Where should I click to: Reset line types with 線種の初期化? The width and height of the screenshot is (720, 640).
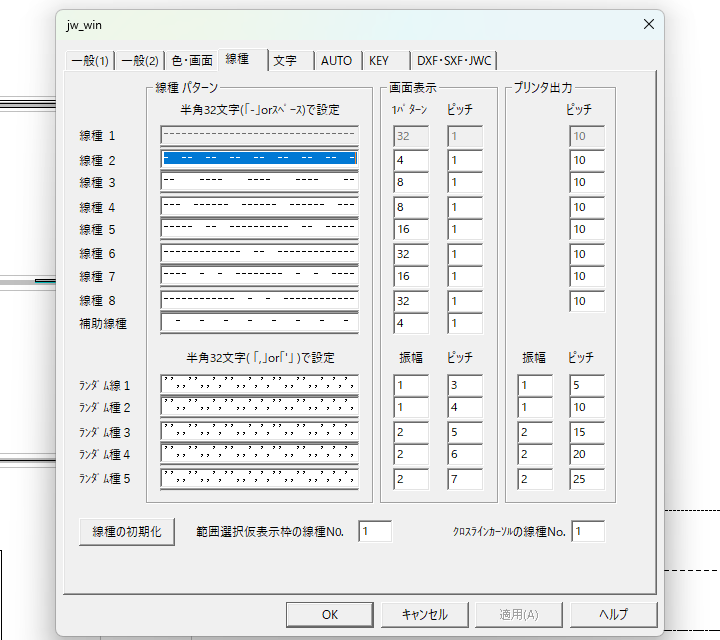tap(127, 532)
